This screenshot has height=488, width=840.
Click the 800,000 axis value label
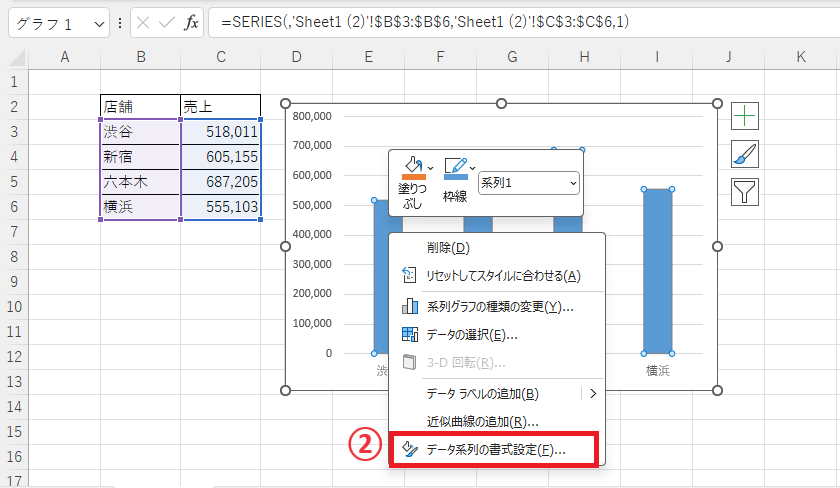312,116
